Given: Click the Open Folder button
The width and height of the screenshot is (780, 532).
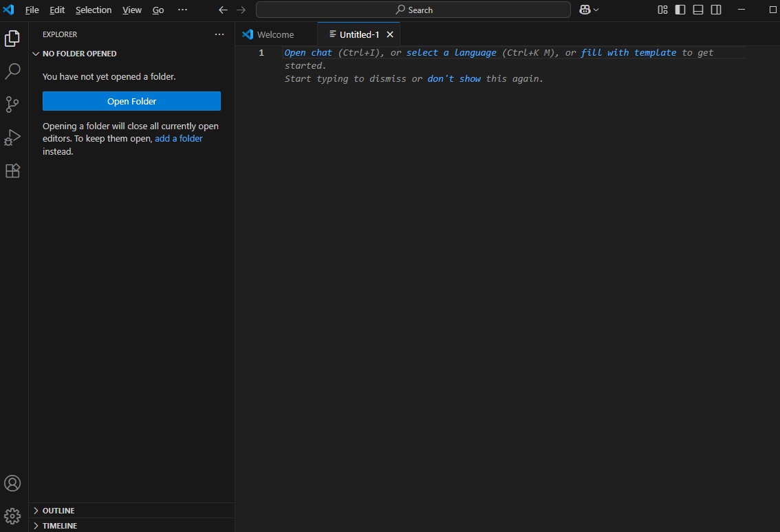Looking at the screenshot, I should point(132,101).
